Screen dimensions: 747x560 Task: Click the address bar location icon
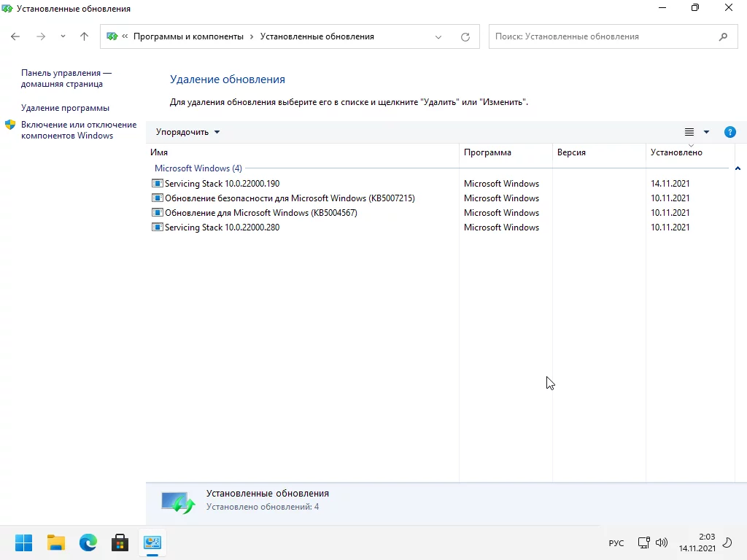112,36
